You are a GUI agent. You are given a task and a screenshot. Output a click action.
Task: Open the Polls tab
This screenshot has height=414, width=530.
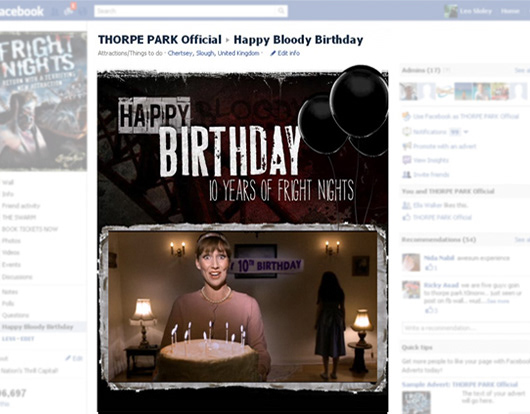click(x=8, y=303)
